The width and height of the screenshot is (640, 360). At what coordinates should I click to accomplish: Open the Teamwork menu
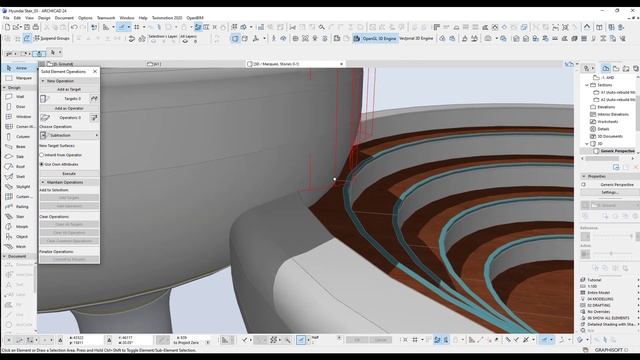(x=106, y=18)
